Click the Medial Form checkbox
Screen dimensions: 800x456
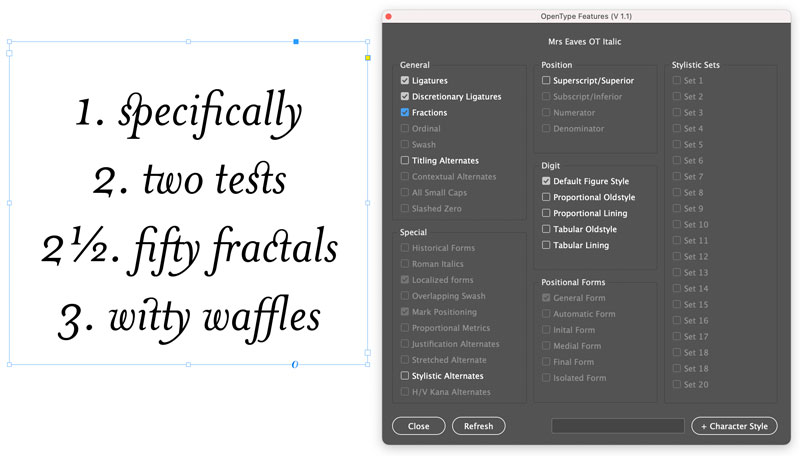546,345
